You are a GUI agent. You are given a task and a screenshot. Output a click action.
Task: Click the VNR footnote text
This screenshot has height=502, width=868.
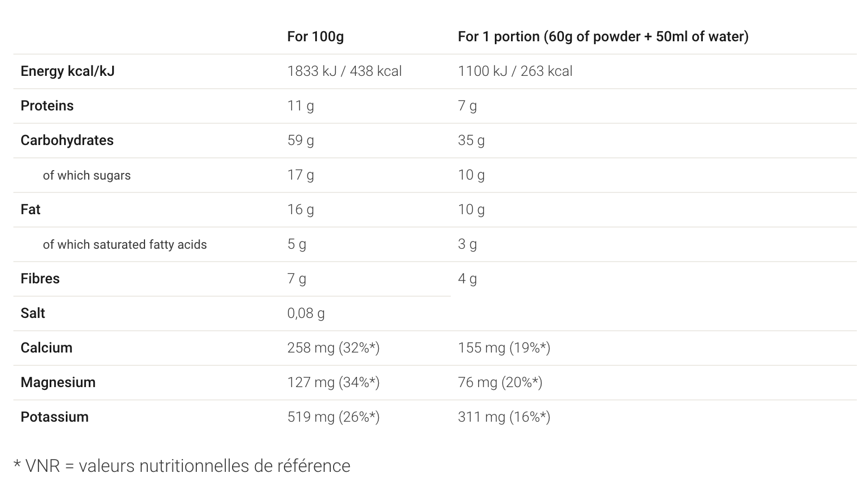182,466
